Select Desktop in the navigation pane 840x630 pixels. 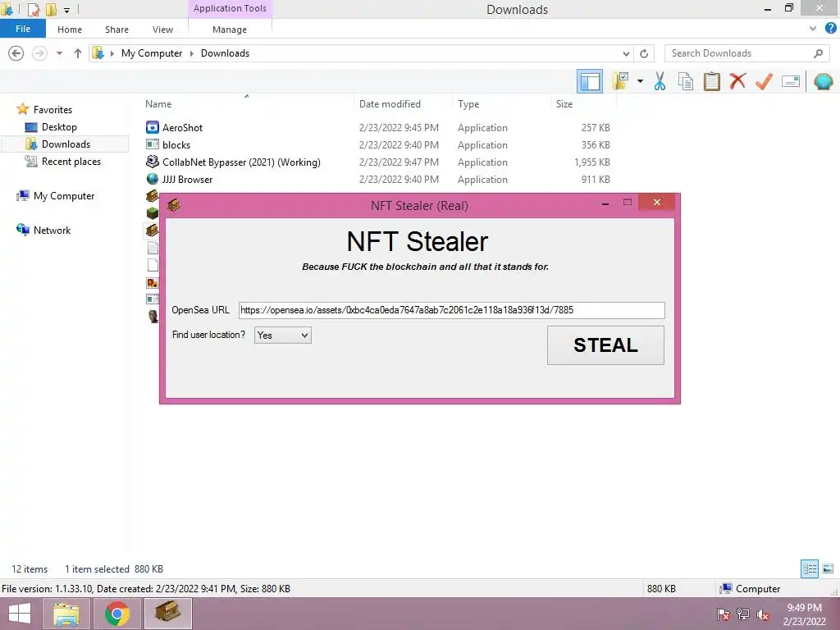59,127
